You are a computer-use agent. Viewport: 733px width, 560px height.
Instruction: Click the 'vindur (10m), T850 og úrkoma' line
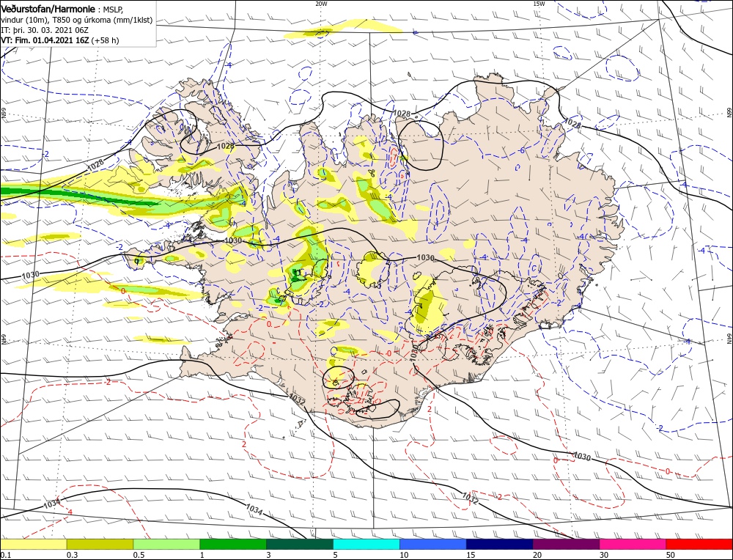76,20
